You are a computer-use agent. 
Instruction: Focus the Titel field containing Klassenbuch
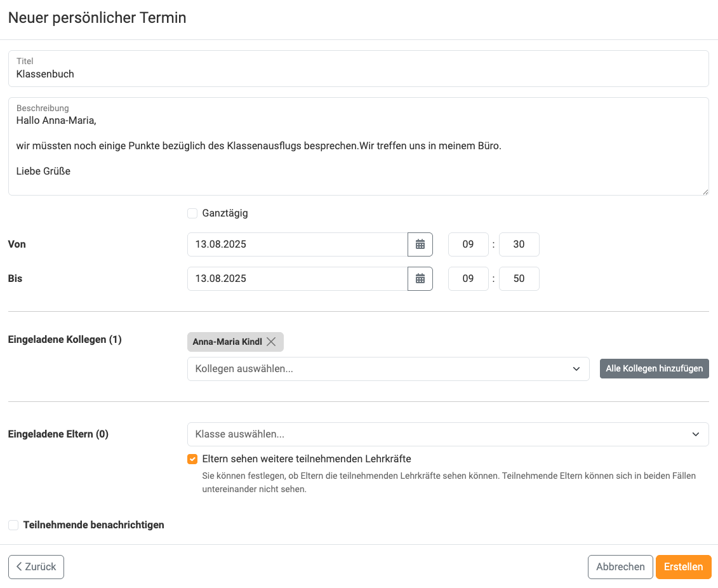[359, 69]
